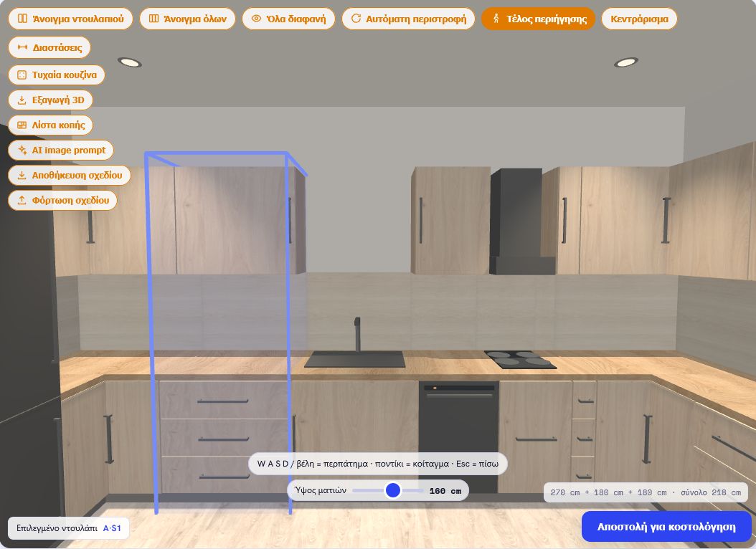The width and height of the screenshot is (756, 549).
Task: Click the Κεντράρισμα button
Action: [x=639, y=19]
